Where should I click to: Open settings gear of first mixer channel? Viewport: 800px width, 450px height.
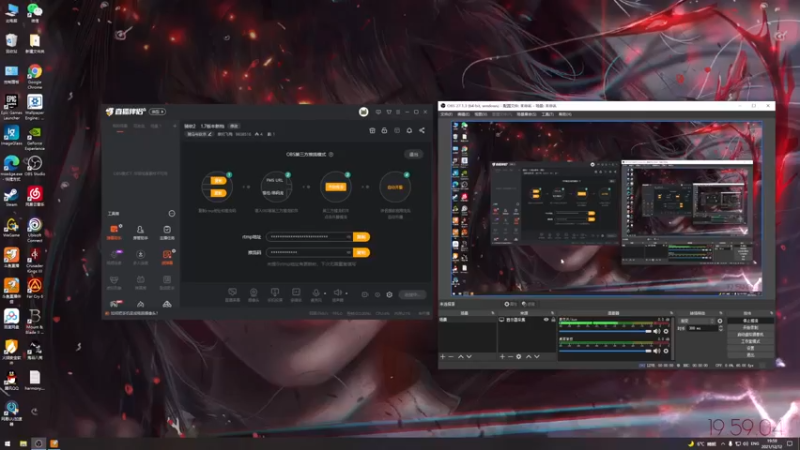pyautogui.click(x=666, y=332)
